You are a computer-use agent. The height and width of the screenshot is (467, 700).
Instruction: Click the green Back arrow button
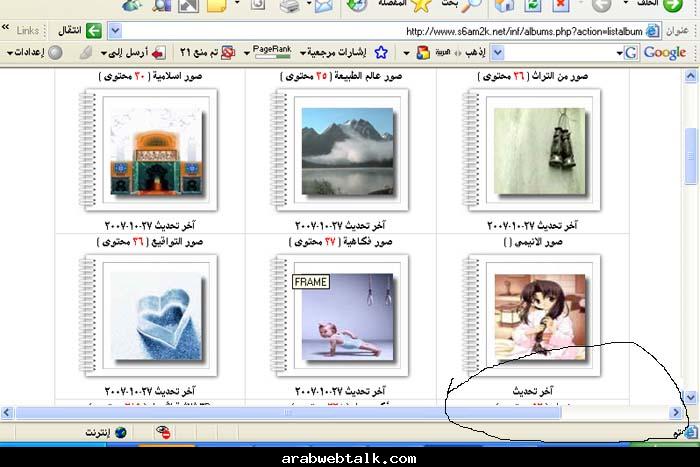click(x=673, y=5)
